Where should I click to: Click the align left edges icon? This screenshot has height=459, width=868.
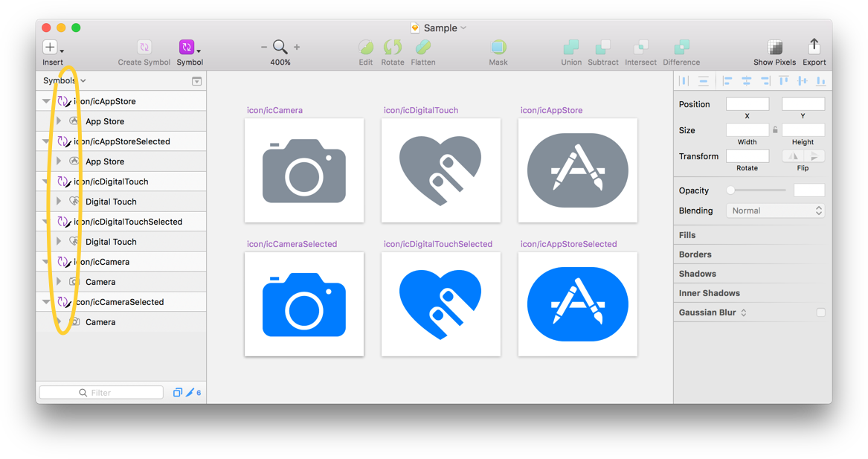(x=727, y=81)
